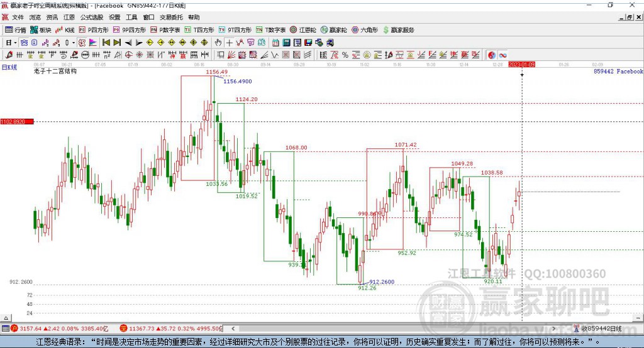Click the red 2023-01-09 date marker
This screenshot has width=644, height=348.
pos(521,65)
